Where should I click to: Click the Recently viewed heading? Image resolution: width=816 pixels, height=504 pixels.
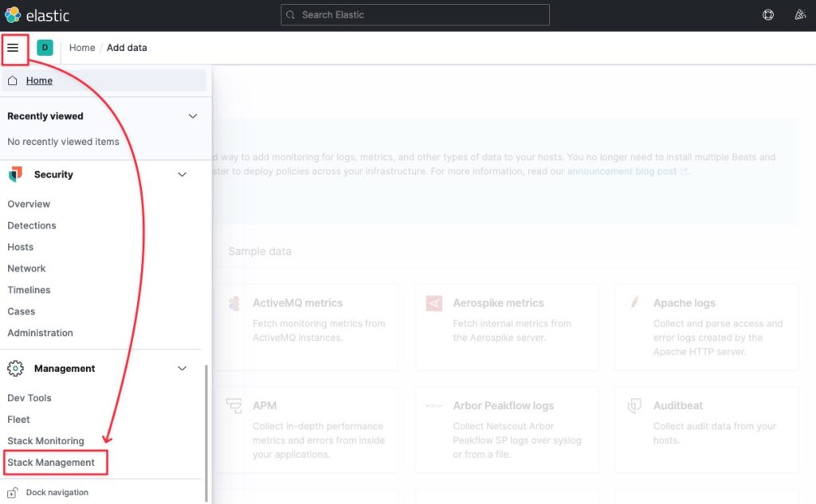tap(45, 116)
